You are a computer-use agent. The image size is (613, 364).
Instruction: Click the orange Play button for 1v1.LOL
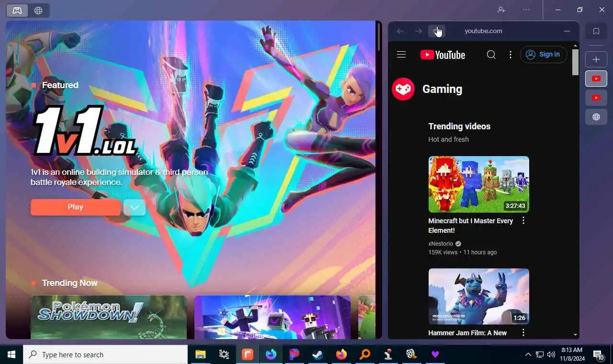[x=76, y=207]
